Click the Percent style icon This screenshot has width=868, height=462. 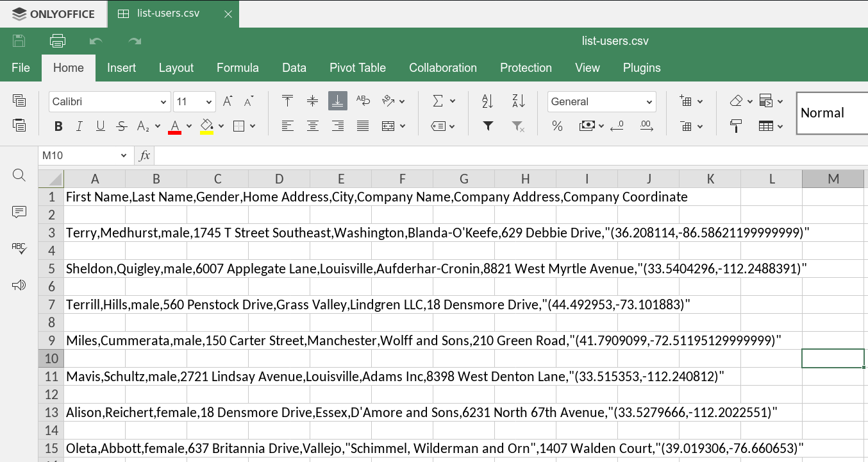tap(557, 126)
